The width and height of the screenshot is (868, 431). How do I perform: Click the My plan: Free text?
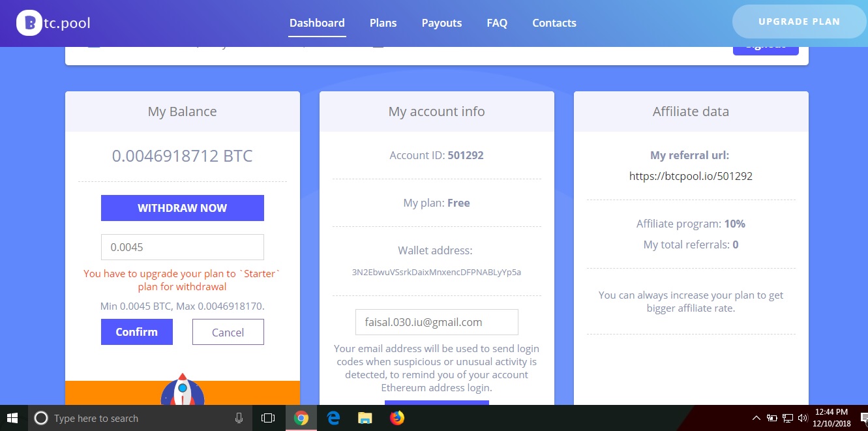437,203
